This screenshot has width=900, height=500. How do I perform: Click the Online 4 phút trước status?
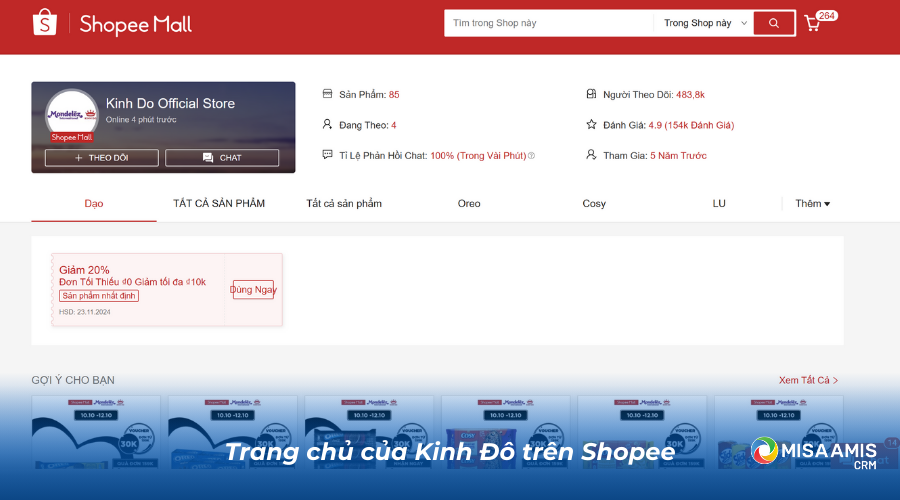pyautogui.click(x=141, y=119)
